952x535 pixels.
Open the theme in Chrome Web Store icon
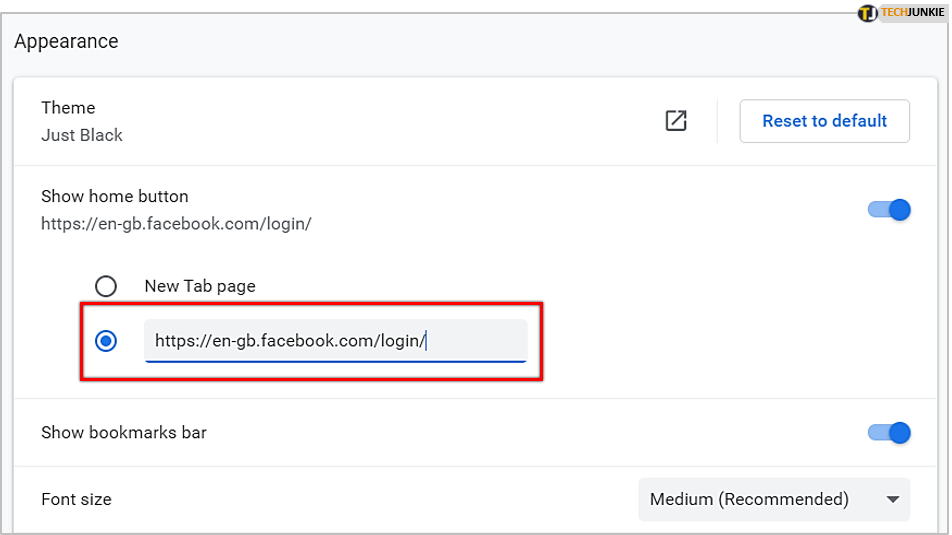(x=676, y=121)
